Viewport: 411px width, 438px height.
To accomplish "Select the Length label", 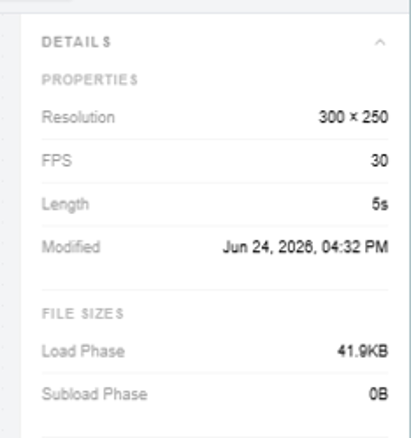I will click(65, 204).
